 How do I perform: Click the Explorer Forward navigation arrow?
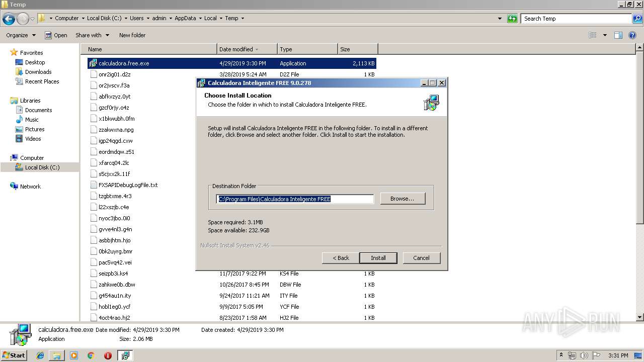coord(23,19)
